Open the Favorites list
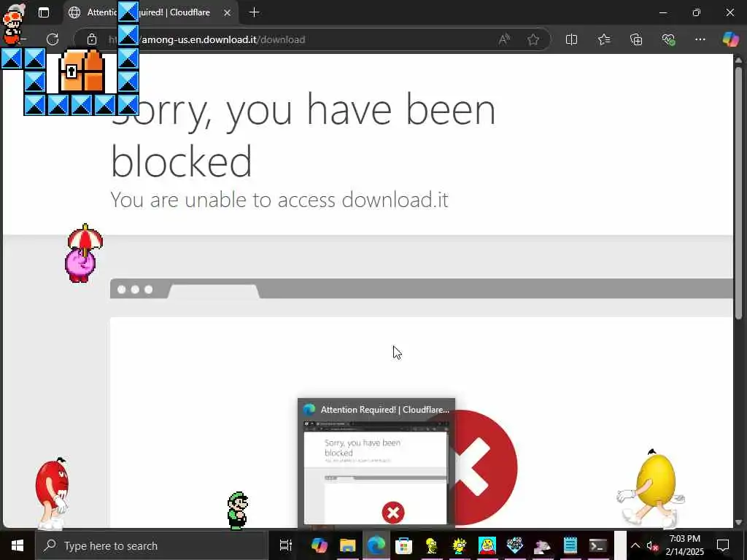747x560 pixels. pos(604,39)
